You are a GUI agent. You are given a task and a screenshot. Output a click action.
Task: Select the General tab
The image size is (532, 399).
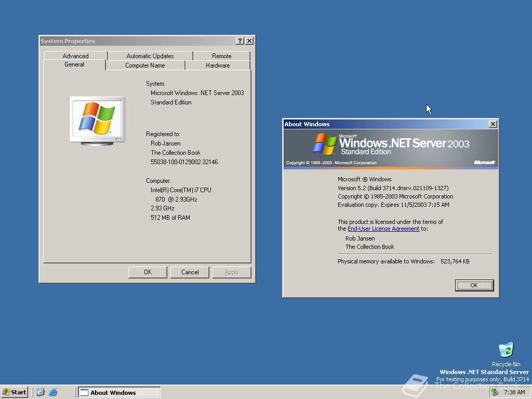(74, 64)
